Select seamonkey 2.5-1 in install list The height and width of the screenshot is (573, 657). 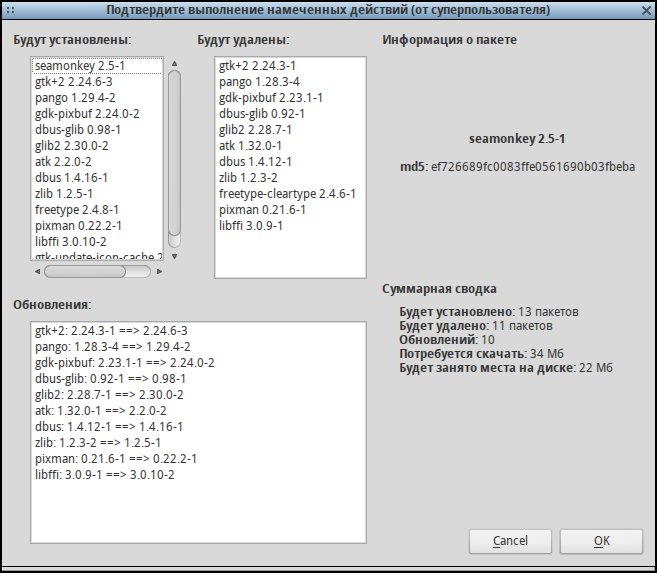97,66
